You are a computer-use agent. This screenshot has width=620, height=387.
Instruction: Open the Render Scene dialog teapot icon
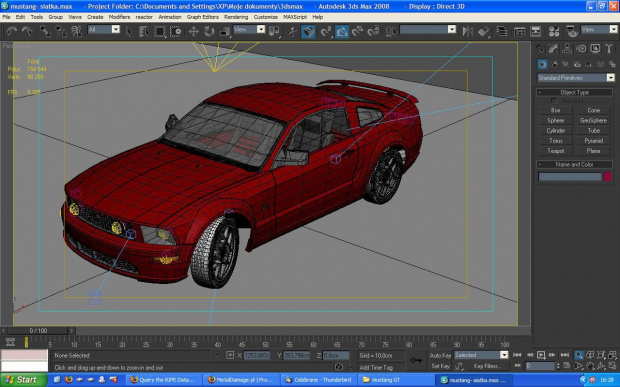[x=571, y=31]
